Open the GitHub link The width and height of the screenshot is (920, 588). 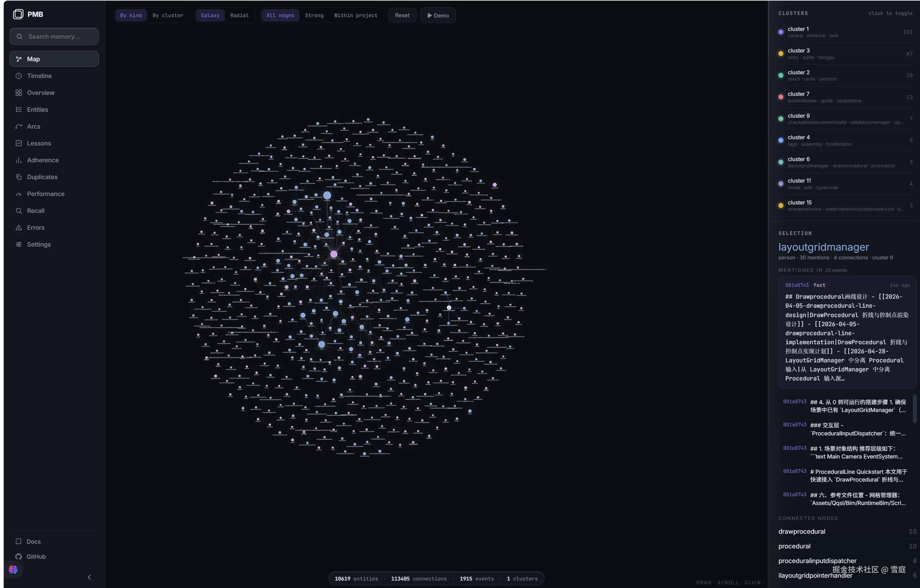pos(54,556)
